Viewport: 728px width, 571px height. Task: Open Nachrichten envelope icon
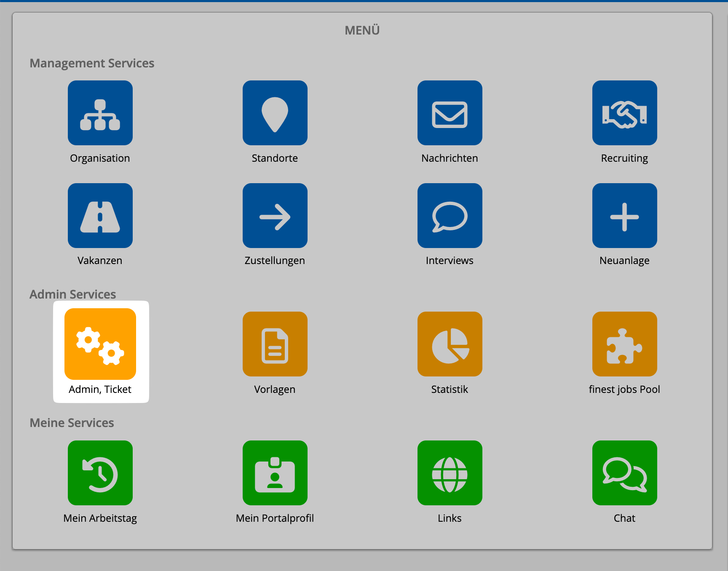point(450,113)
